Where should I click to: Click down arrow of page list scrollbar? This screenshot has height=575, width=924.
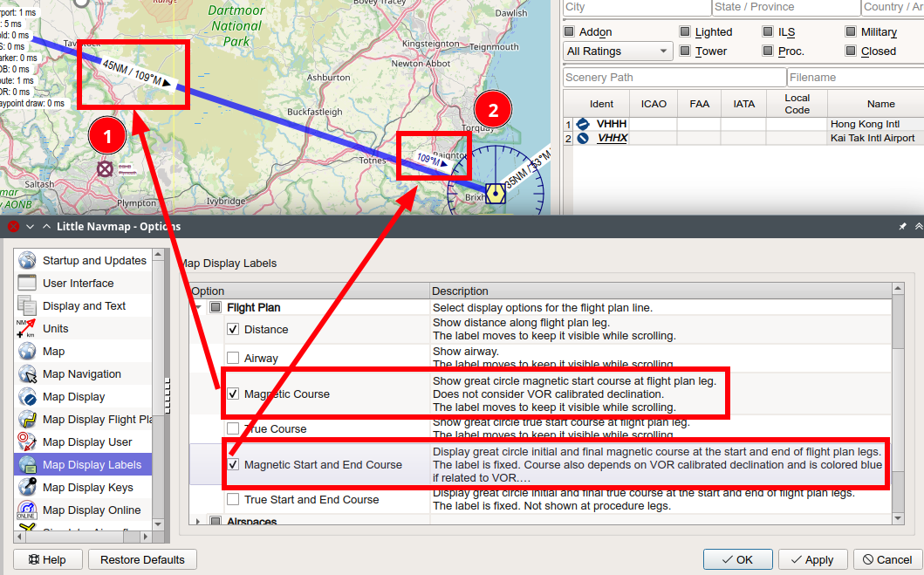(x=158, y=524)
